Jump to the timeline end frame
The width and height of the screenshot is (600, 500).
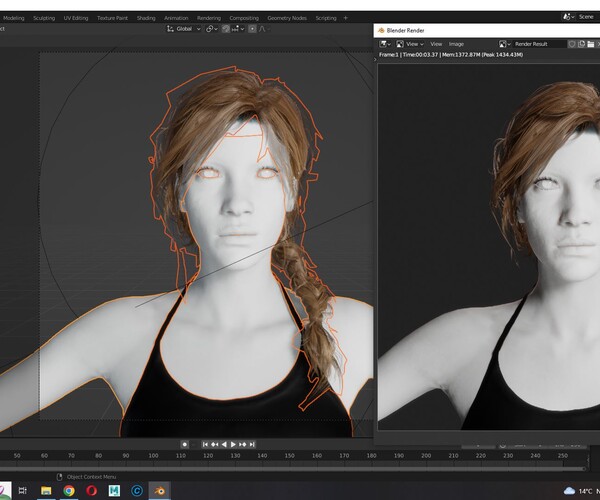(252, 444)
